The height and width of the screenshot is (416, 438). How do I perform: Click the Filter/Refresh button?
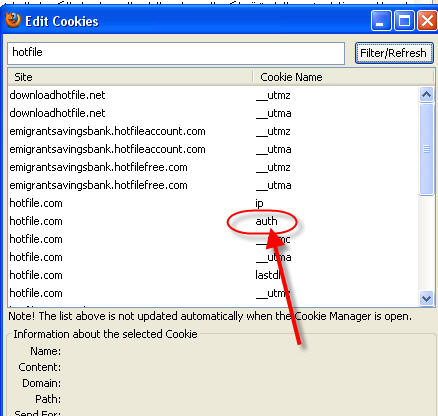(x=394, y=53)
